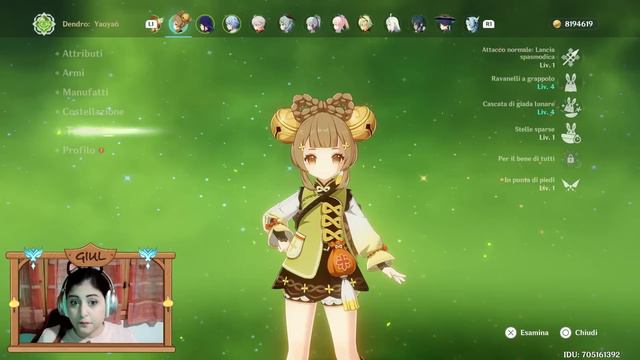
Task: Open the Cascata di giada lunare icon
Action: [571, 108]
